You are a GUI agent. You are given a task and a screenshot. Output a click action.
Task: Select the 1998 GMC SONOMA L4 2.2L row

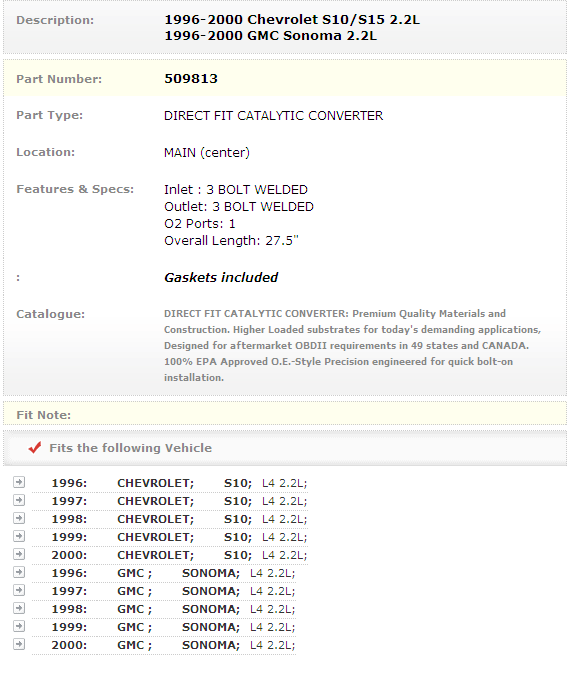[x=164, y=609]
